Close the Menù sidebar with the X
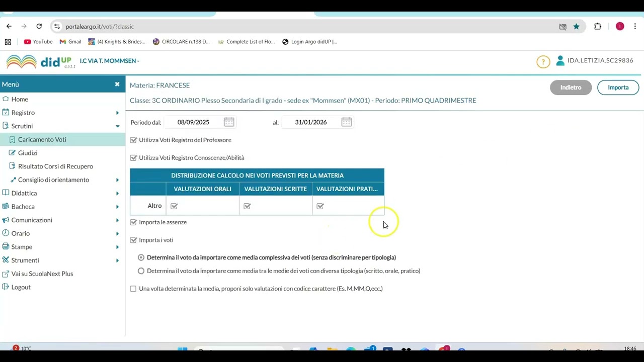The height and width of the screenshot is (362, 644). pos(117,84)
